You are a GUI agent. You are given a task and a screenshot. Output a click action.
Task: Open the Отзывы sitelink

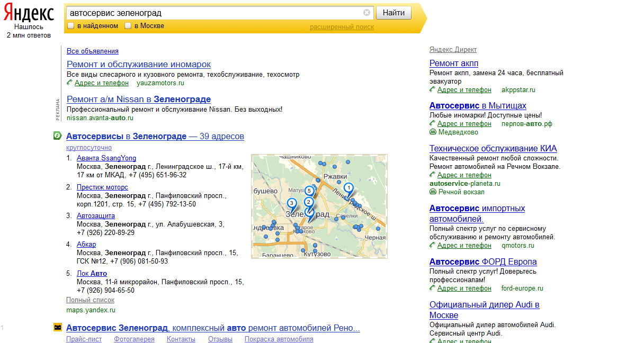tap(220, 339)
